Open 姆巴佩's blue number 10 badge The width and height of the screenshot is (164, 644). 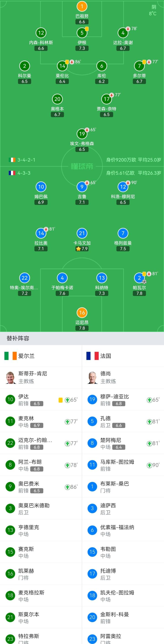coord(41,187)
